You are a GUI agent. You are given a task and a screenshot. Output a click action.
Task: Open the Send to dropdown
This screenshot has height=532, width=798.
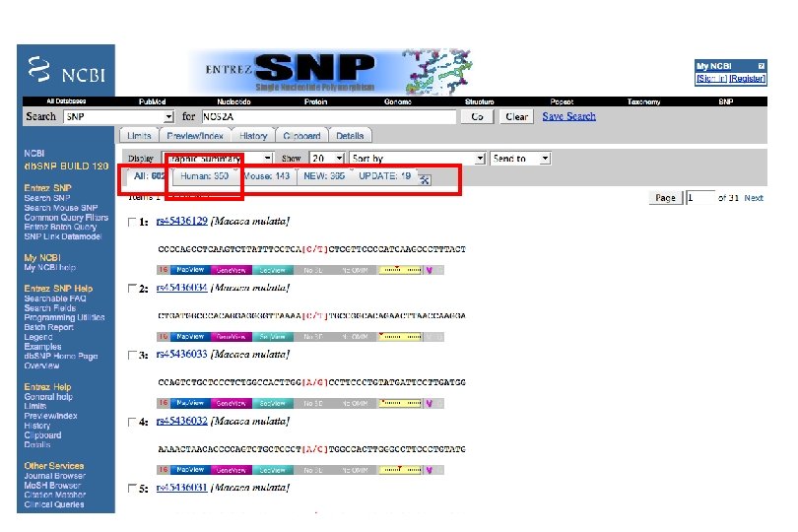pyautogui.click(x=520, y=159)
